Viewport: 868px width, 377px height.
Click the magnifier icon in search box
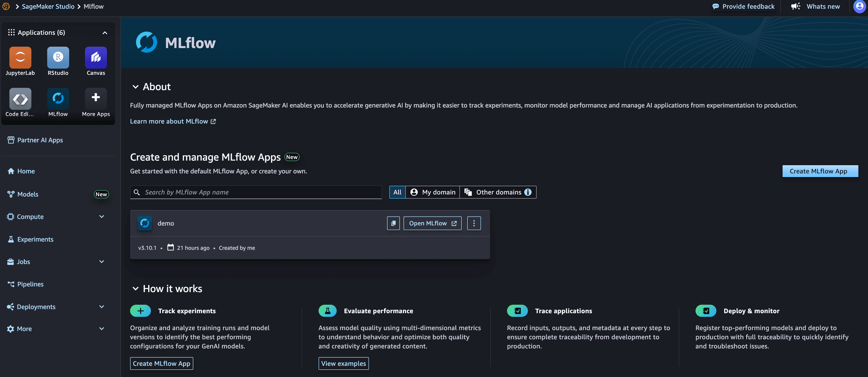point(136,192)
